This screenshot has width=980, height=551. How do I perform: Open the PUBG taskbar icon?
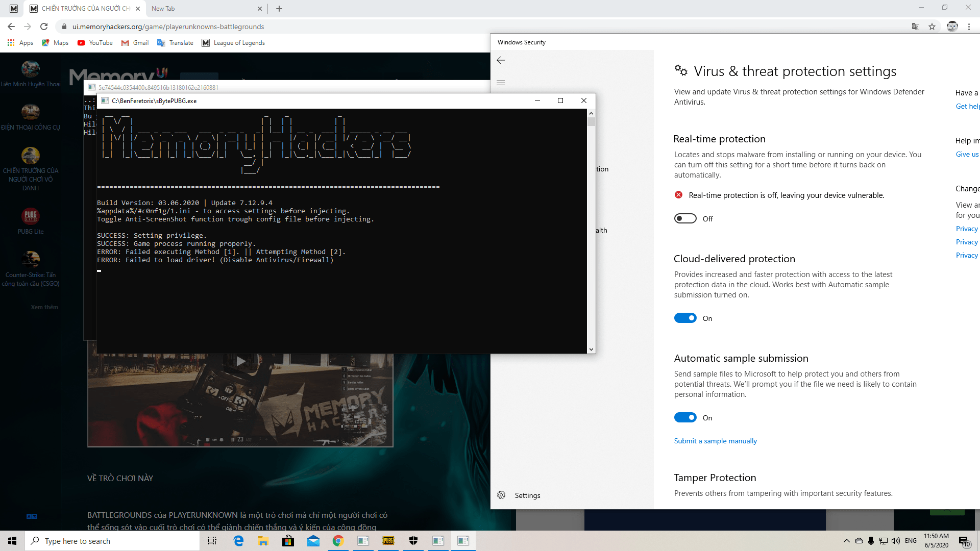click(388, 541)
